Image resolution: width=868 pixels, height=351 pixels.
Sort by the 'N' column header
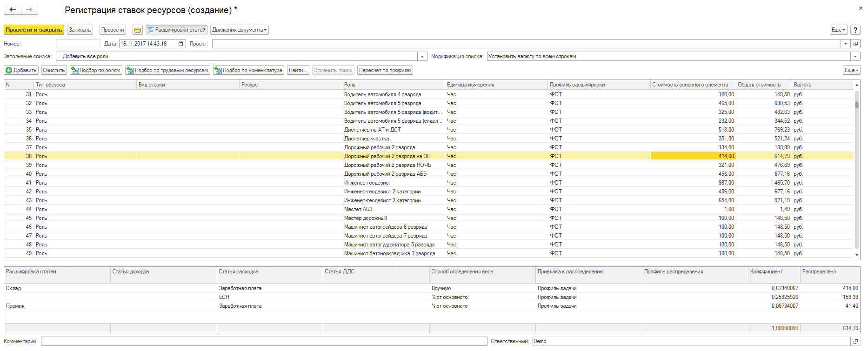(x=19, y=85)
